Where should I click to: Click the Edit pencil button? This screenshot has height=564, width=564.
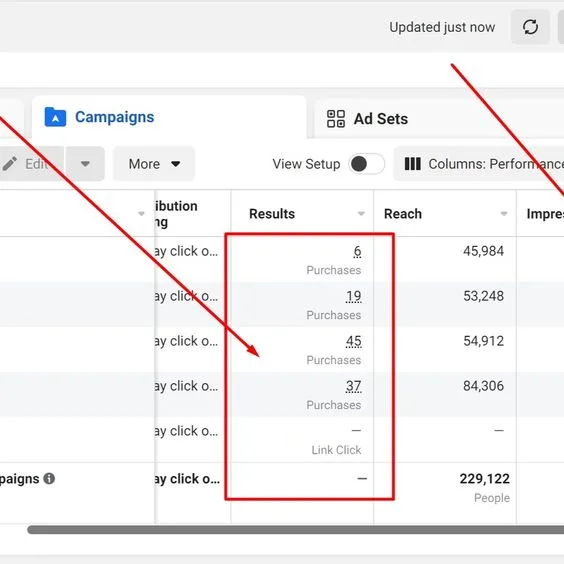pyautogui.click(x=32, y=164)
